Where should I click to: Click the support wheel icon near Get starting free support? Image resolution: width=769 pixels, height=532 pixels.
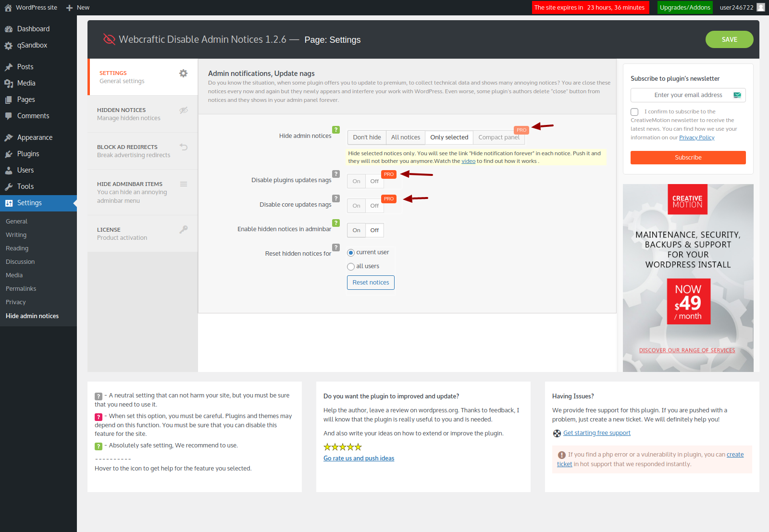click(x=557, y=433)
